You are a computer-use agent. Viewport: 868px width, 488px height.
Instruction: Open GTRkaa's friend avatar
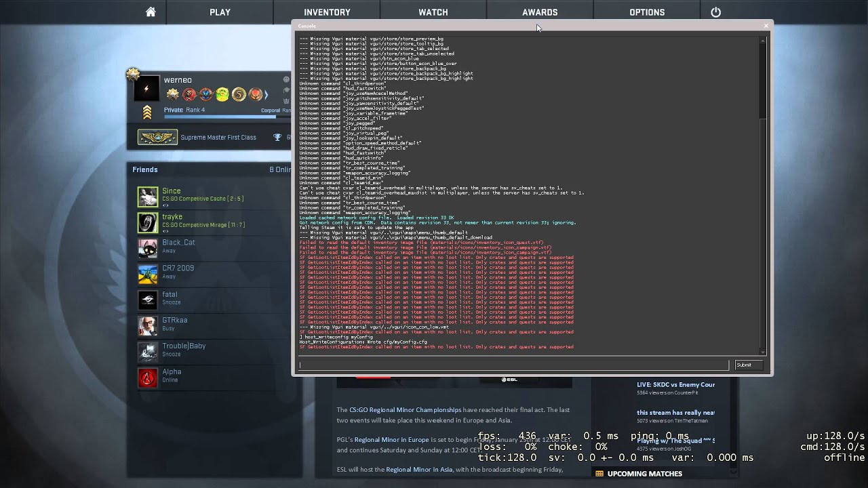click(x=147, y=325)
